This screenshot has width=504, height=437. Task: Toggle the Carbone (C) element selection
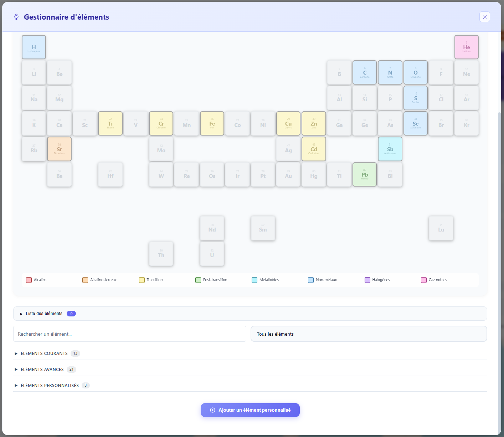pyautogui.click(x=364, y=72)
